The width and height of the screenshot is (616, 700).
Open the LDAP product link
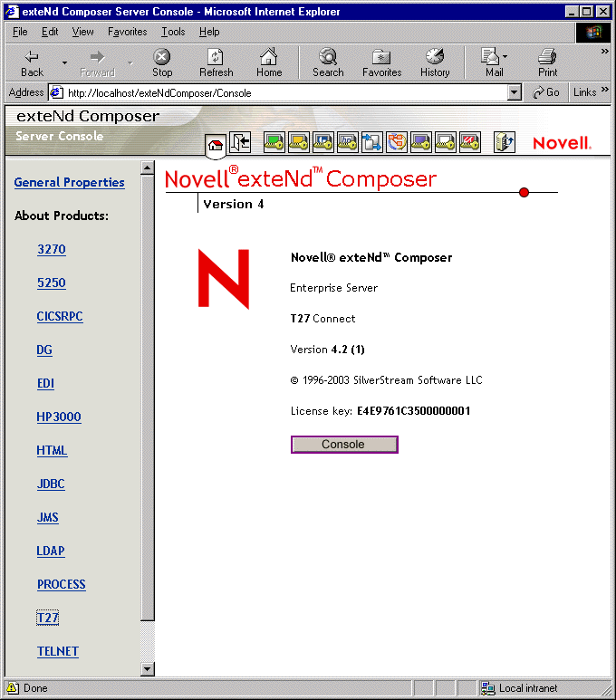coord(51,551)
